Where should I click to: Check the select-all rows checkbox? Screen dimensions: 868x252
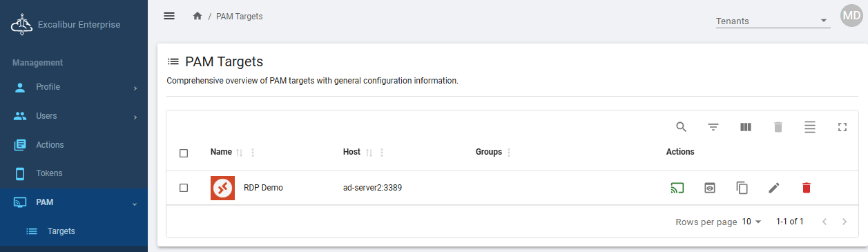184,153
